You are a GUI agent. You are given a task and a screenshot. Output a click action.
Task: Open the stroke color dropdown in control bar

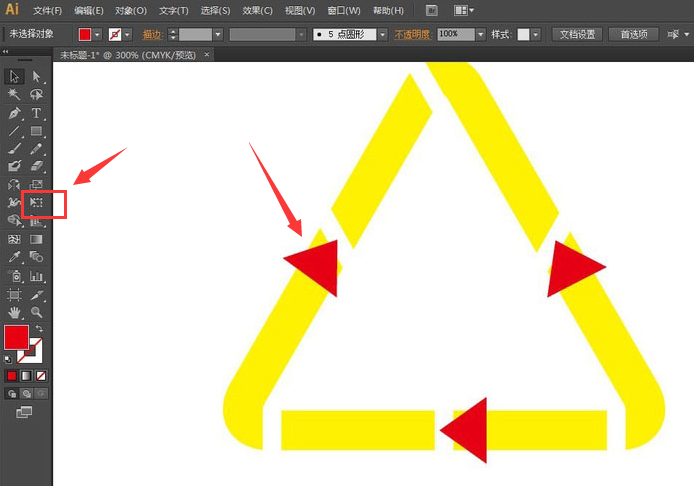click(127, 35)
